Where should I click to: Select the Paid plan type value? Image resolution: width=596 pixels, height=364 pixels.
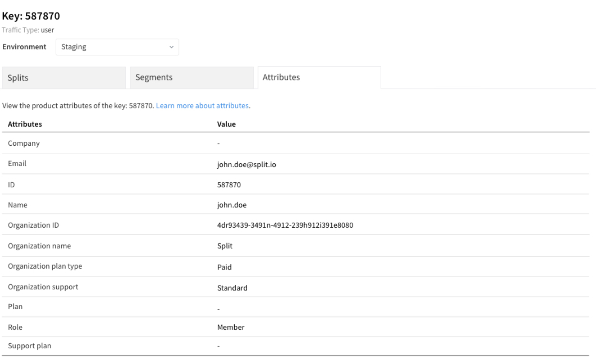pos(224,267)
